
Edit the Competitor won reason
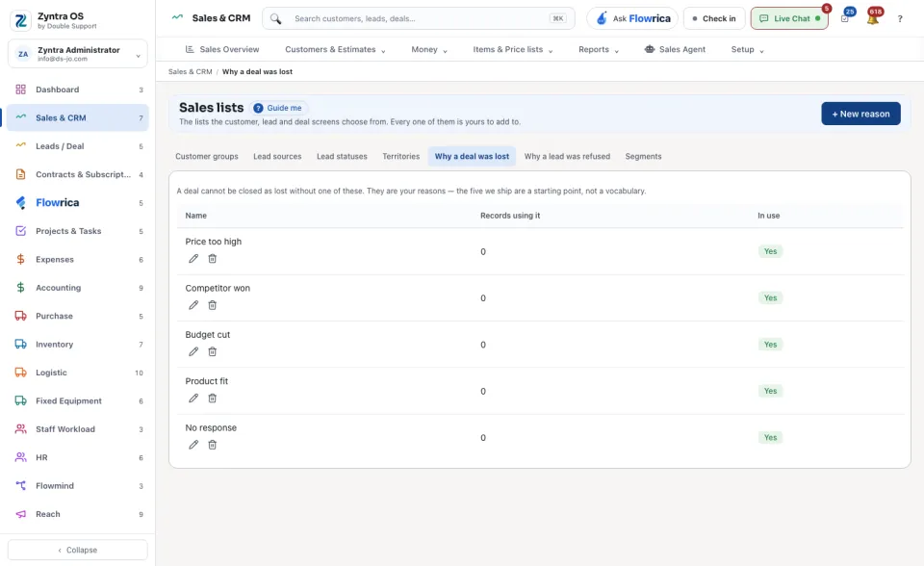point(193,305)
